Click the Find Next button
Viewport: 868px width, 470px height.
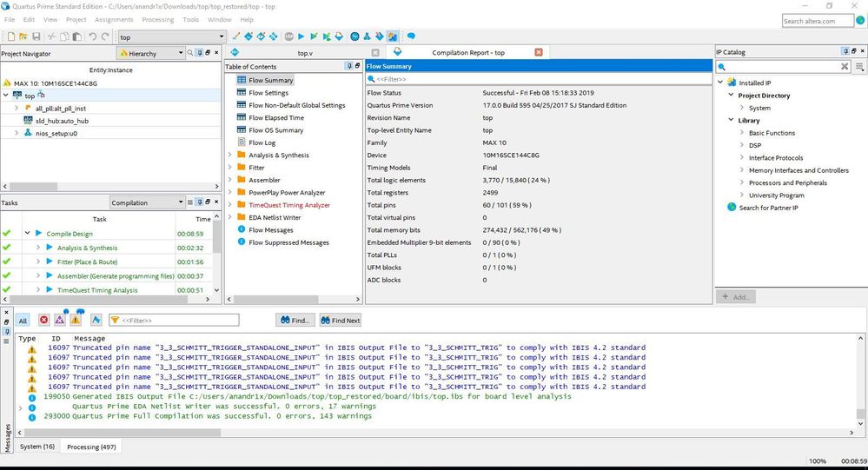pos(340,321)
